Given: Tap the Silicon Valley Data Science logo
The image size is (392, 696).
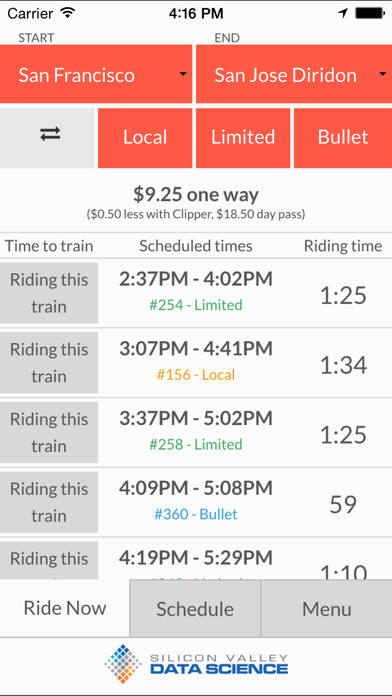Looking at the screenshot, I should [x=196, y=664].
